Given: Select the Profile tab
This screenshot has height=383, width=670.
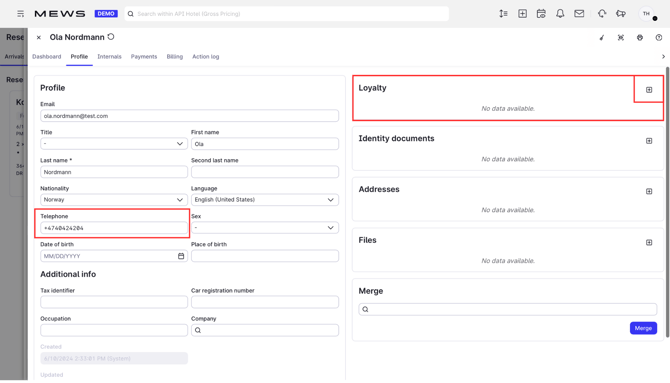Looking at the screenshot, I should point(79,56).
